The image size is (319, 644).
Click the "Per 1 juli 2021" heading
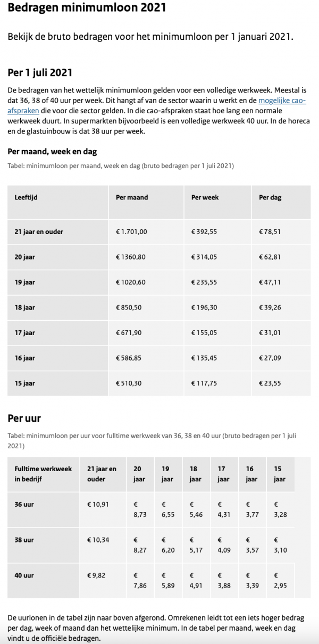[40, 72]
